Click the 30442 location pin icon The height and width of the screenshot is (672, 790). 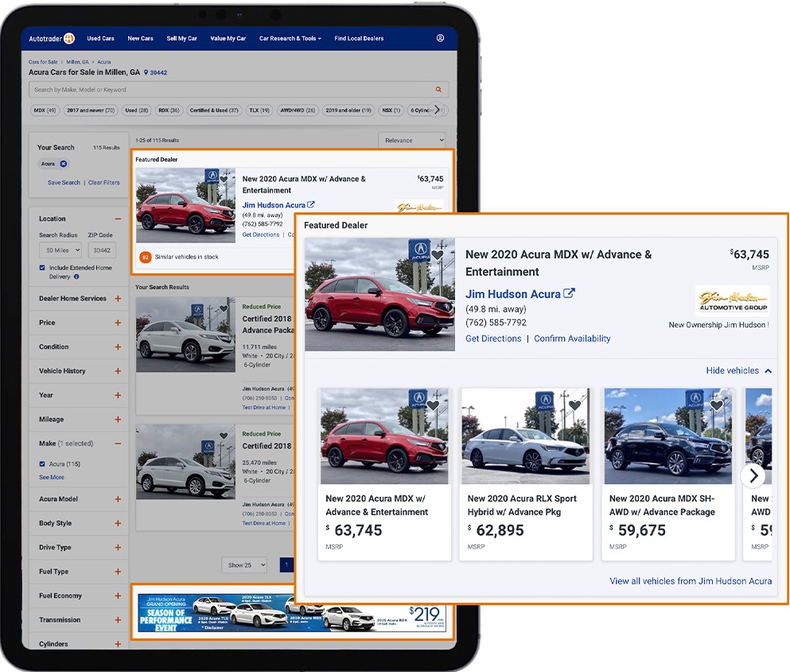click(146, 72)
